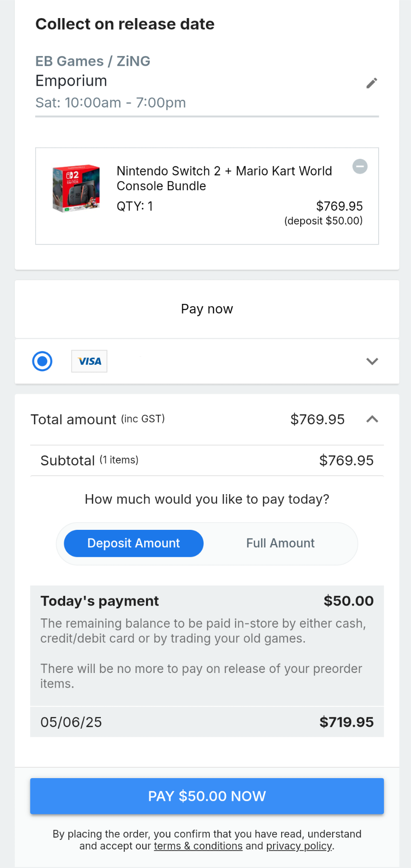Switch to Full Amount payment option
Image resolution: width=411 pixels, height=868 pixels.
[x=280, y=543]
